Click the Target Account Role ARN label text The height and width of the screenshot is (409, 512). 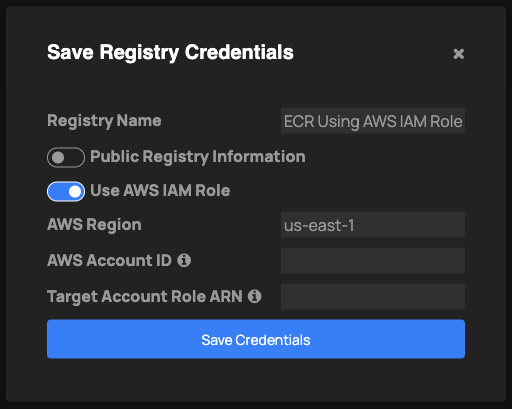[x=145, y=297]
